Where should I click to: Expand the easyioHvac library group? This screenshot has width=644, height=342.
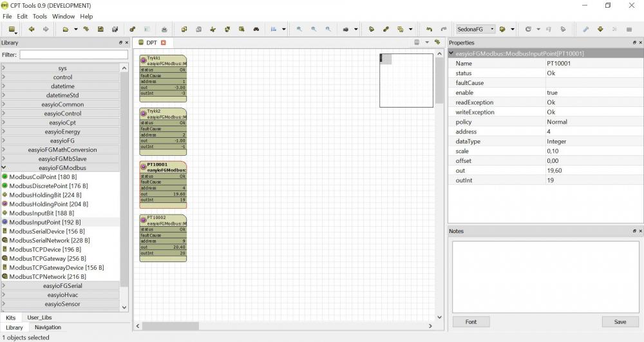pyautogui.click(x=62, y=294)
